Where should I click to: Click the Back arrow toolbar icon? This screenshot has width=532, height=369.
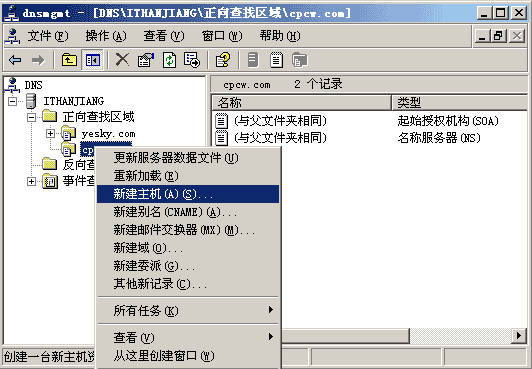pos(15,60)
